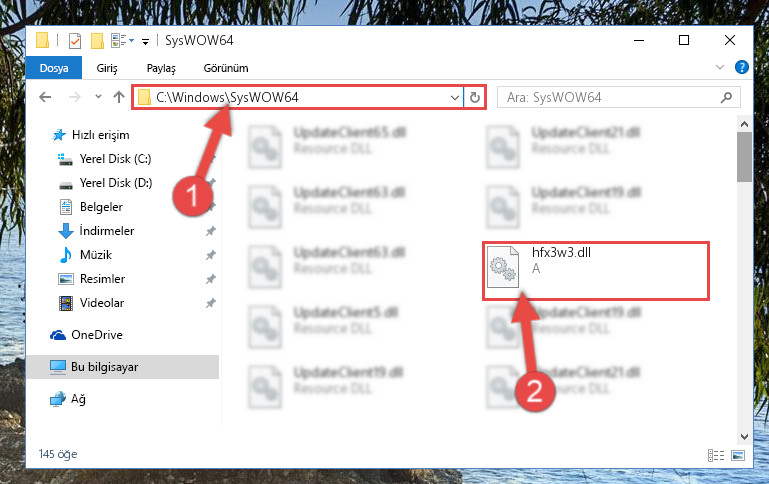Click the Back navigation arrow

(45, 97)
